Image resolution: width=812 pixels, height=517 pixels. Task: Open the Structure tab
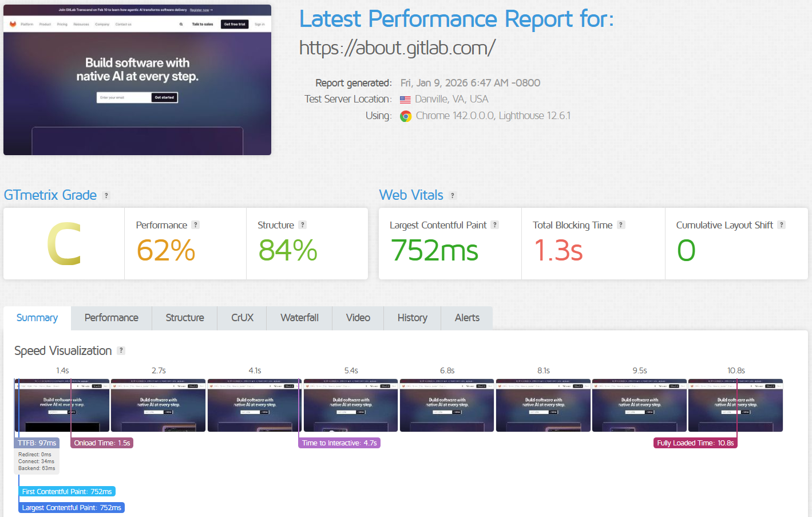185,318
